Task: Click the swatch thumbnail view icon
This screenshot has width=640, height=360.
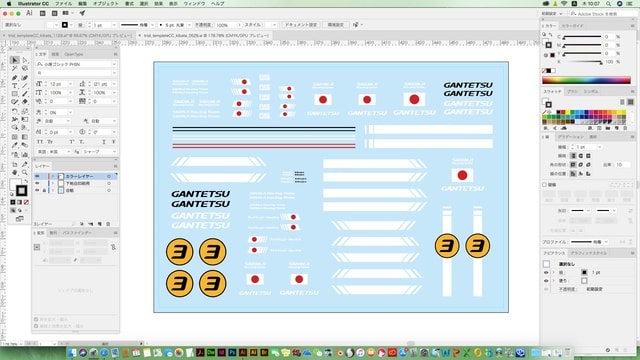Action: click(630, 102)
